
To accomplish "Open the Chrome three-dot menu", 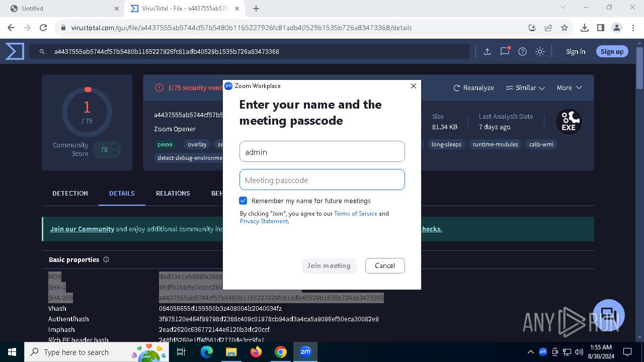I will pyautogui.click(x=632, y=28).
